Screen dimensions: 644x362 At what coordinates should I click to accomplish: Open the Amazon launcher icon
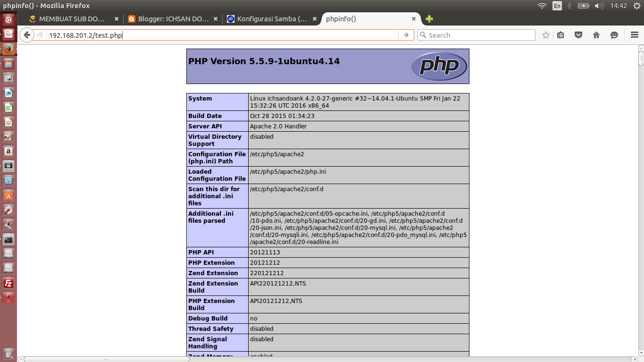click(x=8, y=152)
